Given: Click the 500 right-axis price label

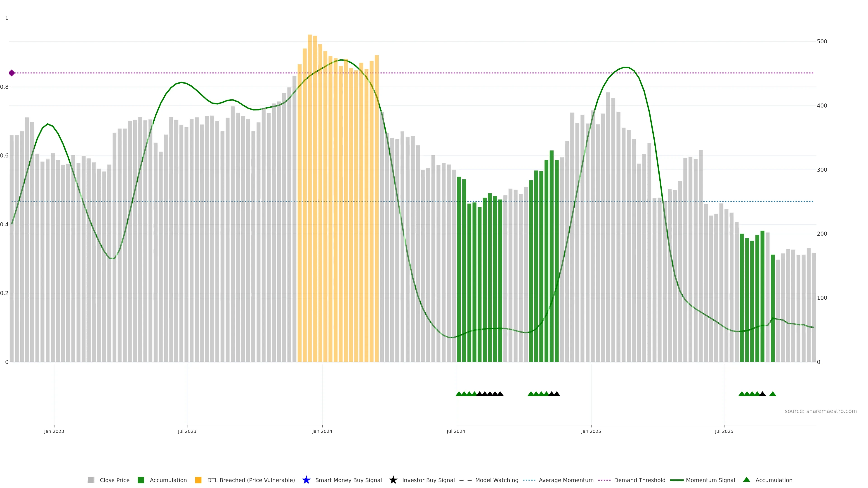Looking at the screenshot, I should 822,41.
